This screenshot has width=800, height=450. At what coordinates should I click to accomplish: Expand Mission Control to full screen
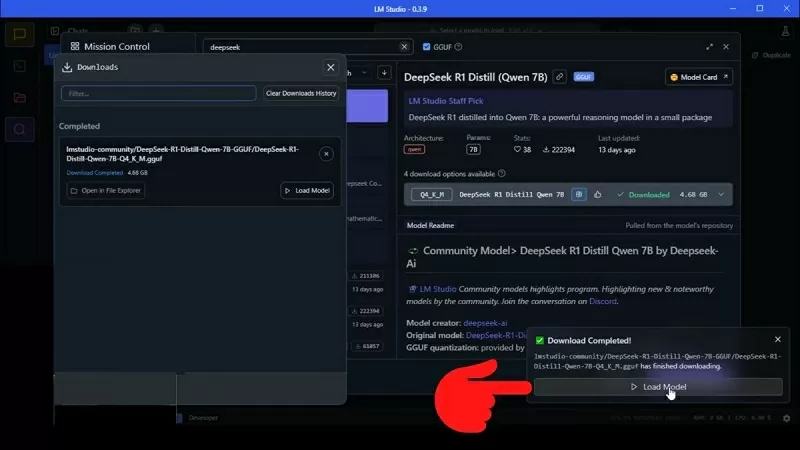710,47
